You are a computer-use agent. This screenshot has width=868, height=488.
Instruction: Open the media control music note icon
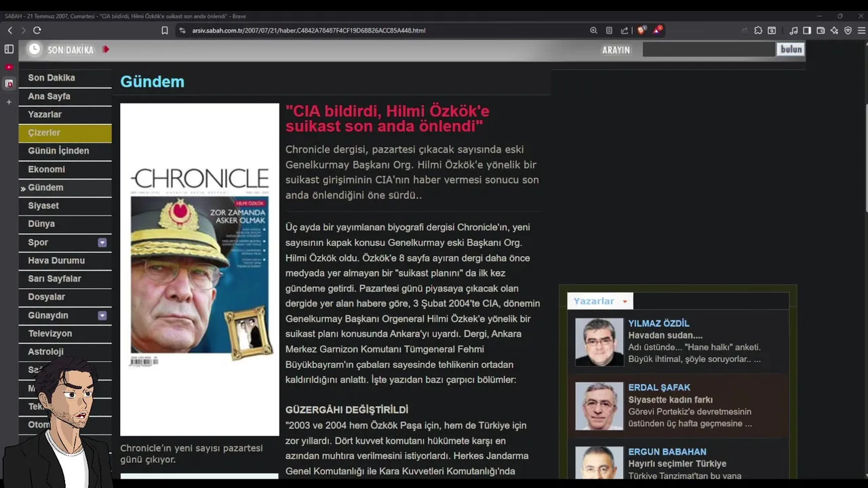coord(793,30)
